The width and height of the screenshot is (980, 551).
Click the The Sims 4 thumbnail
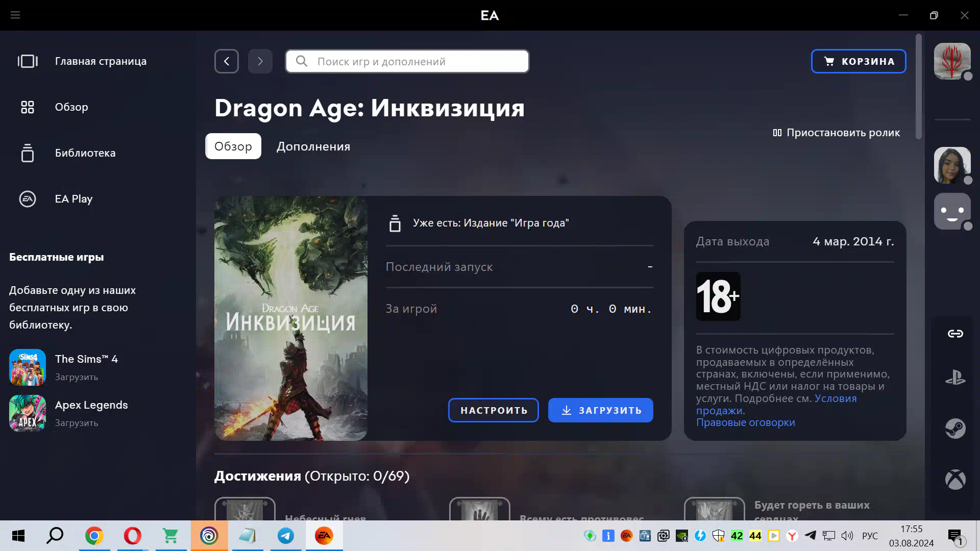pos(28,367)
